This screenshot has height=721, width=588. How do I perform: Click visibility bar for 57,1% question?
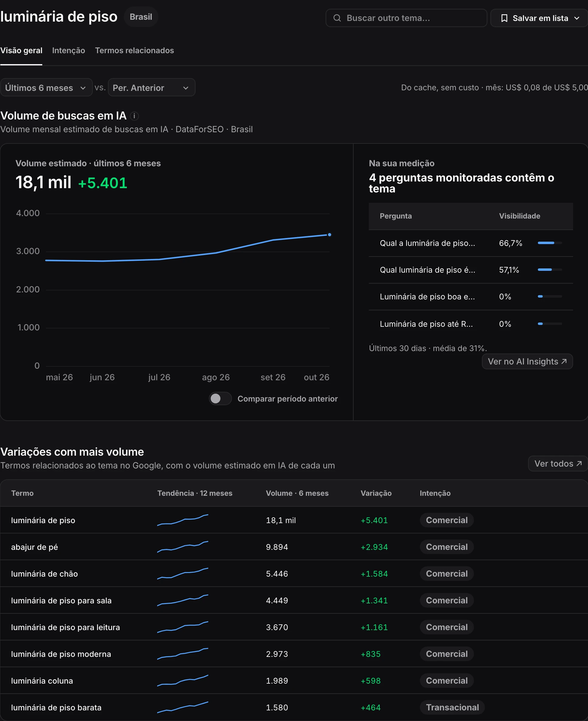550,270
